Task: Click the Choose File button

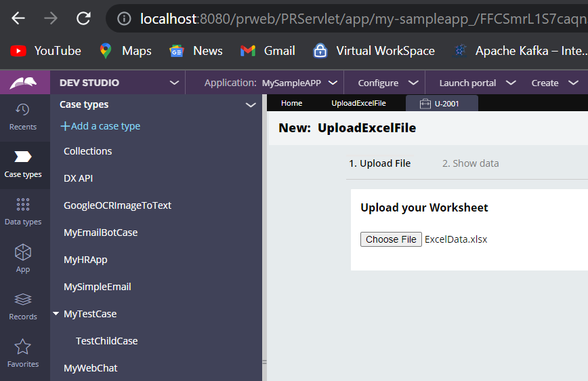Action: click(x=391, y=239)
